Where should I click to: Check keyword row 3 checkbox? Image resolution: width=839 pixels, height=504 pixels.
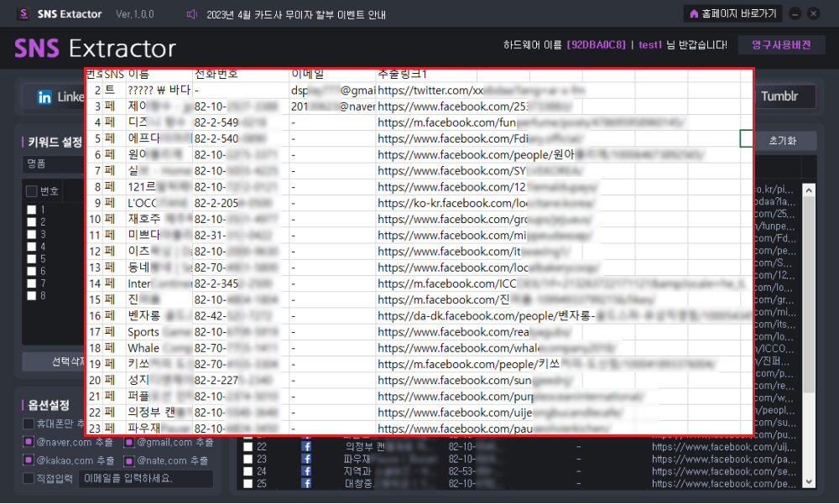pyautogui.click(x=32, y=234)
